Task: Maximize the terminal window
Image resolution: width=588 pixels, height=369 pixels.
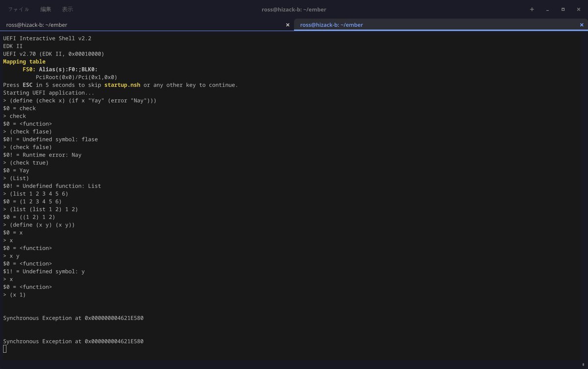Action: coord(563,9)
